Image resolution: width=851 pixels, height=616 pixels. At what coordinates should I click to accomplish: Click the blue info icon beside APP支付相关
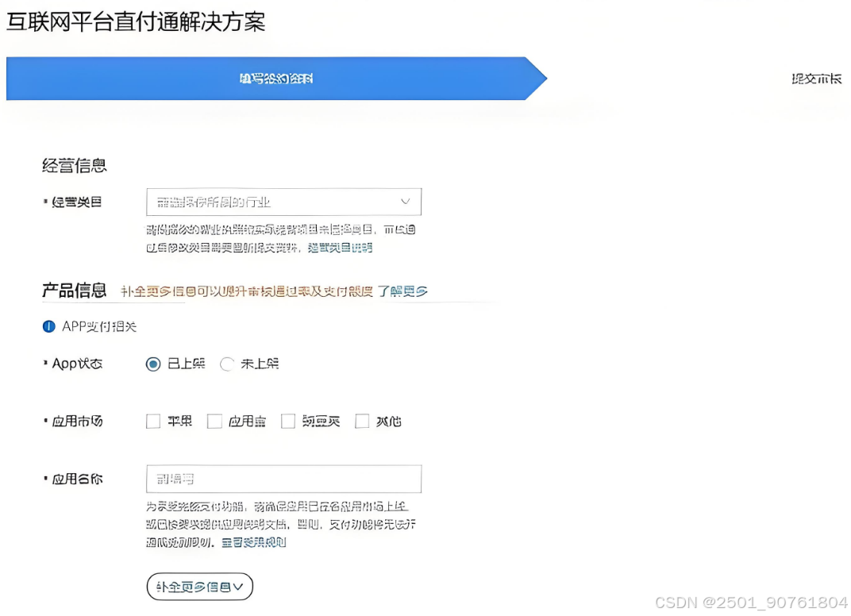click(x=49, y=326)
